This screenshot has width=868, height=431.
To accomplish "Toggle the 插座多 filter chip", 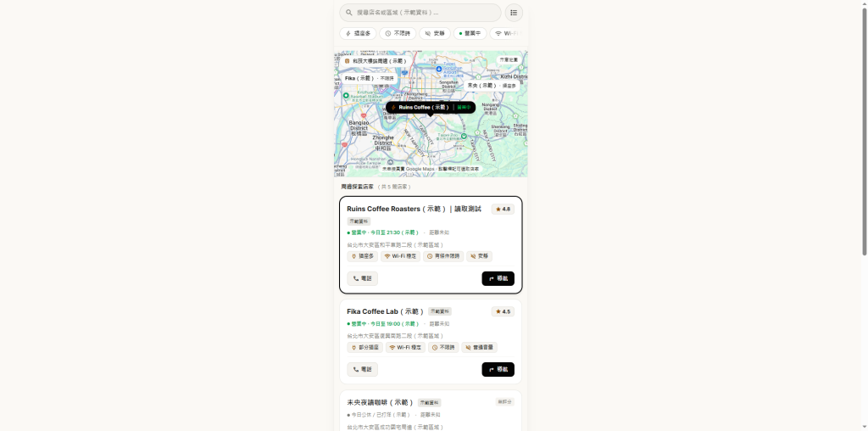I will [x=359, y=33].
